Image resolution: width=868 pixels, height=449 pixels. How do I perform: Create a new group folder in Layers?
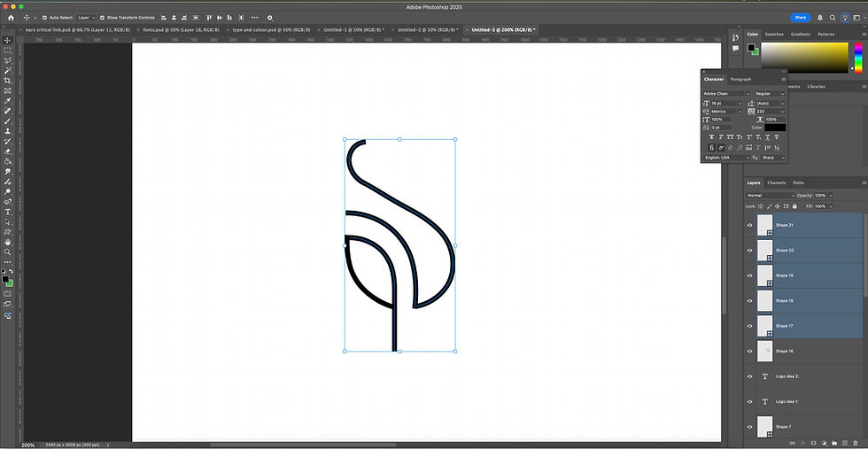pos(834,443)
